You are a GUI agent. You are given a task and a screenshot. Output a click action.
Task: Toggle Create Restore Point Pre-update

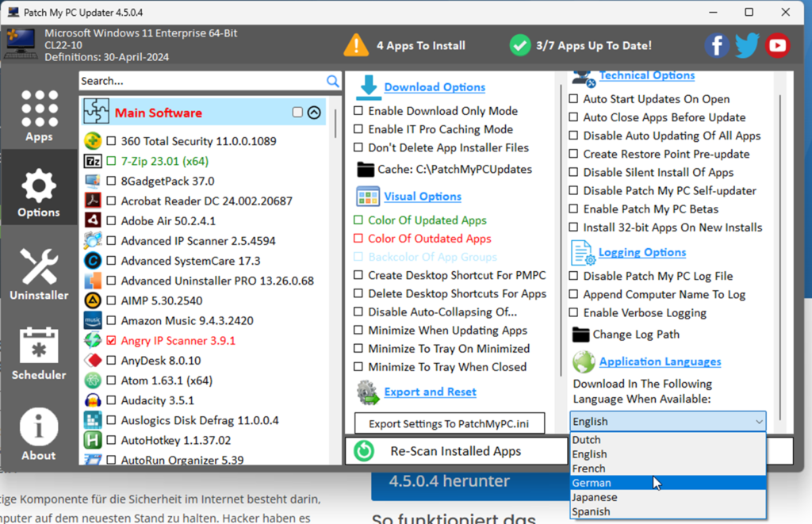point(574,155)
